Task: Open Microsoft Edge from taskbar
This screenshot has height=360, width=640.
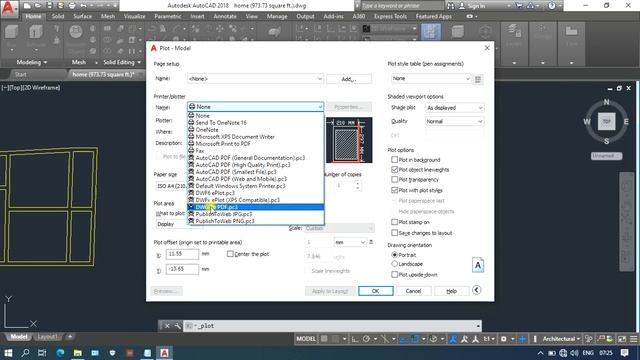Action: (60, 353)
